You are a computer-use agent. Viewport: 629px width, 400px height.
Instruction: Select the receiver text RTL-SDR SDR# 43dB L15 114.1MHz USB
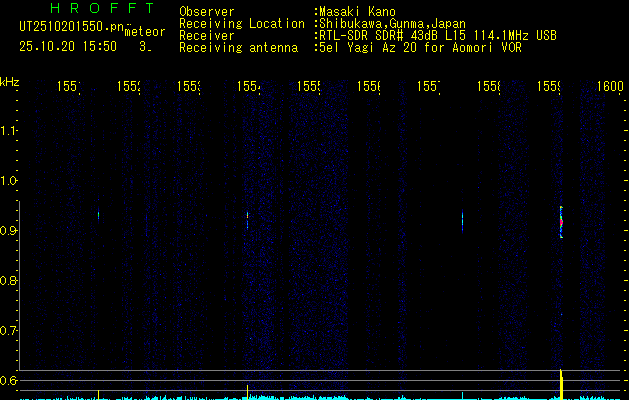(x=438, y=36)
